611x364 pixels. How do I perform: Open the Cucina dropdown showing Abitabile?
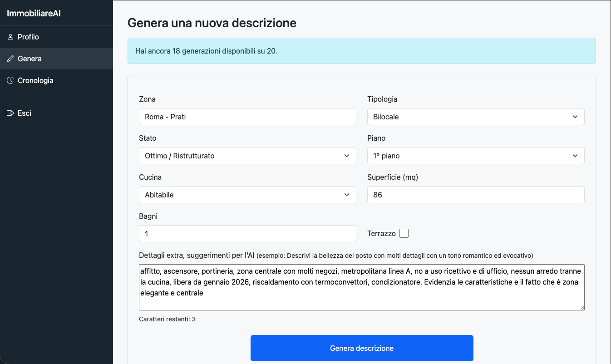click(247, 195)
